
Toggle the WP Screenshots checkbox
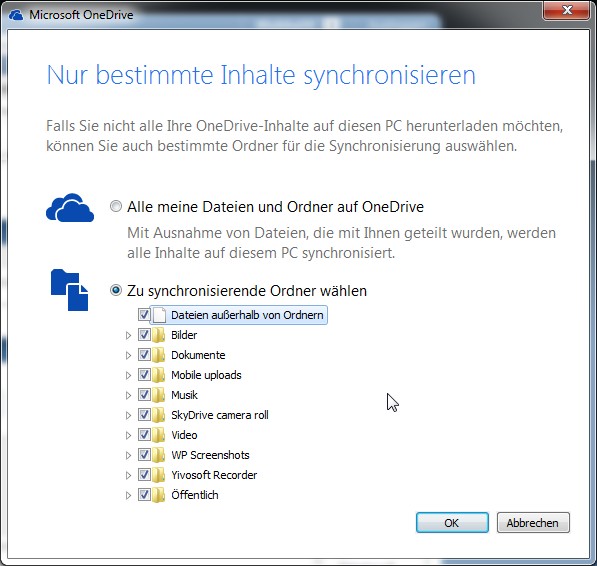click(144, 455)
